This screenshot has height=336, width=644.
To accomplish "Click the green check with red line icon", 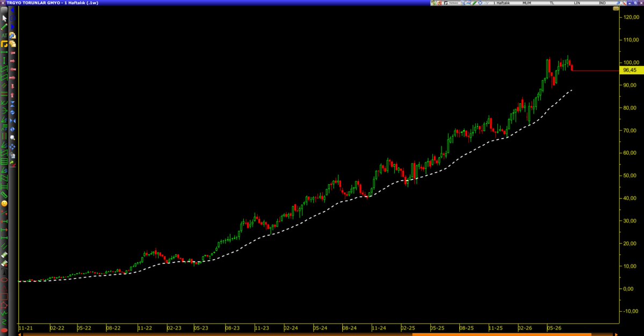I will click(x=13, y=163).
